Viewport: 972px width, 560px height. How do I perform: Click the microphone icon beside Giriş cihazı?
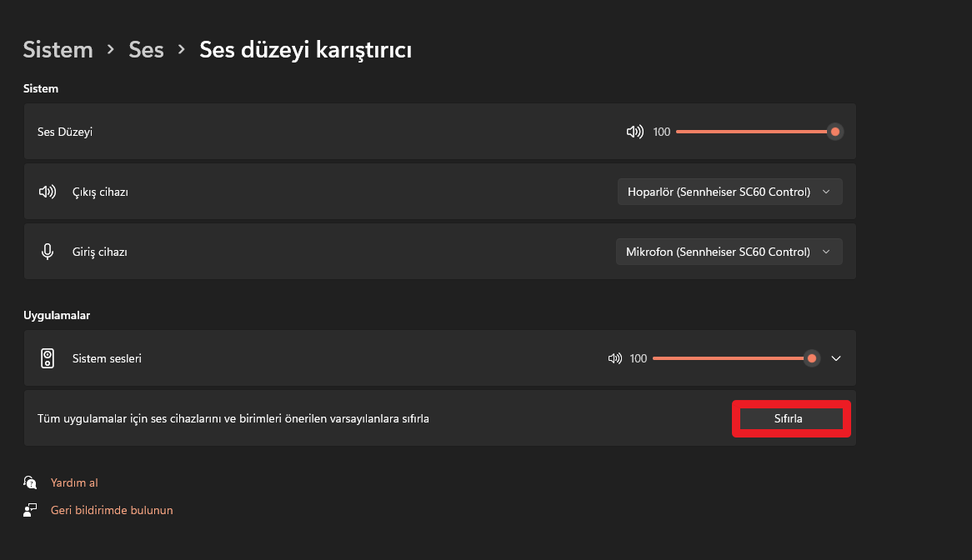coord(48,252)
